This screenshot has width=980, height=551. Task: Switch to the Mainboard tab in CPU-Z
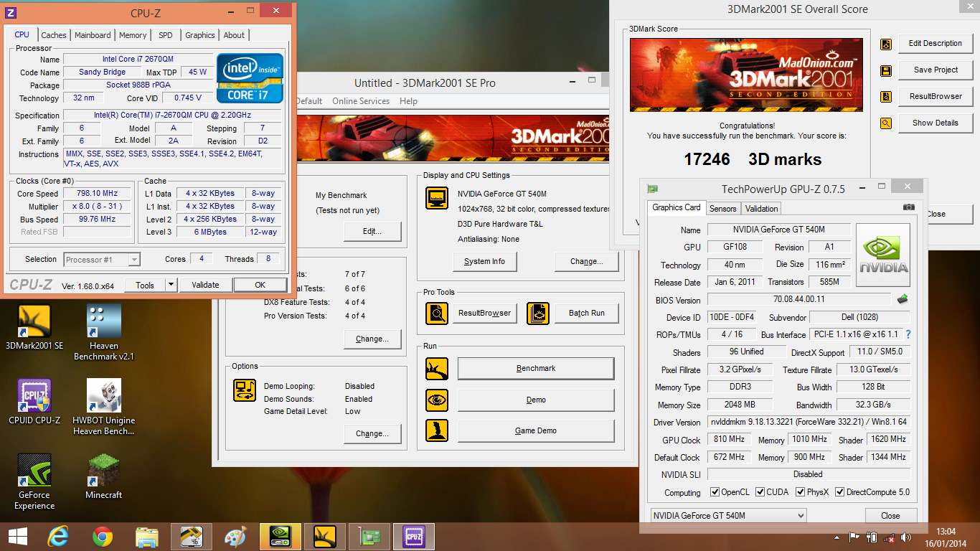(93, 35)
